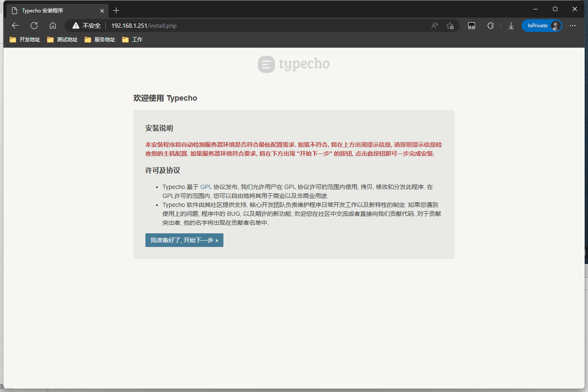Close the Typecho 安装程序 tab
Viewport: 588px width, 392px height.
pos(102,11)
